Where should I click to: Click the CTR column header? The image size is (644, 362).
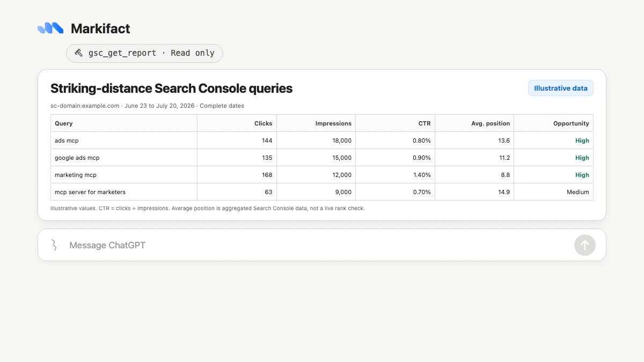tap(395, 123)
